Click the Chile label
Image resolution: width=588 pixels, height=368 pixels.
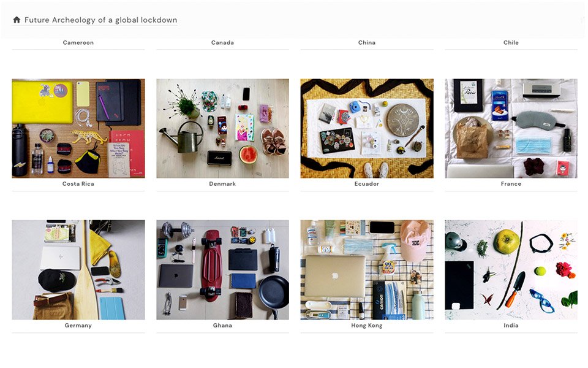pyautogui.click(x=511, y=42)
